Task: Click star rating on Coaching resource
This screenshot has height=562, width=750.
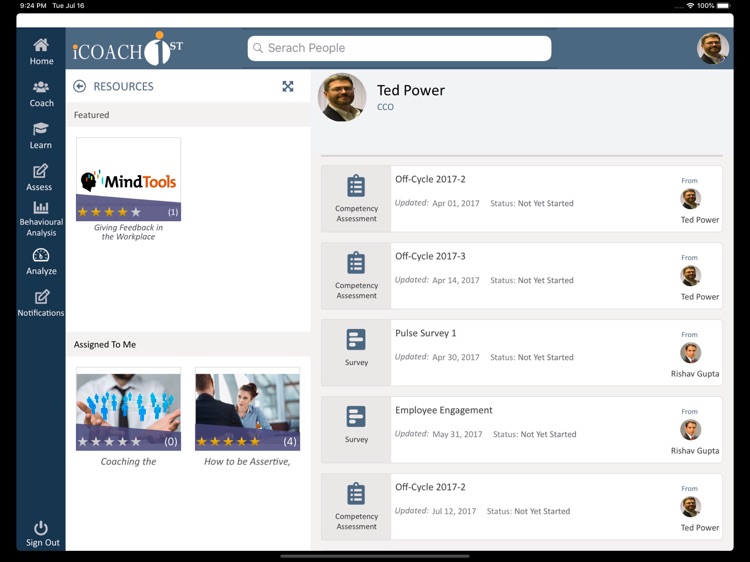Action: tap(110, 441)
